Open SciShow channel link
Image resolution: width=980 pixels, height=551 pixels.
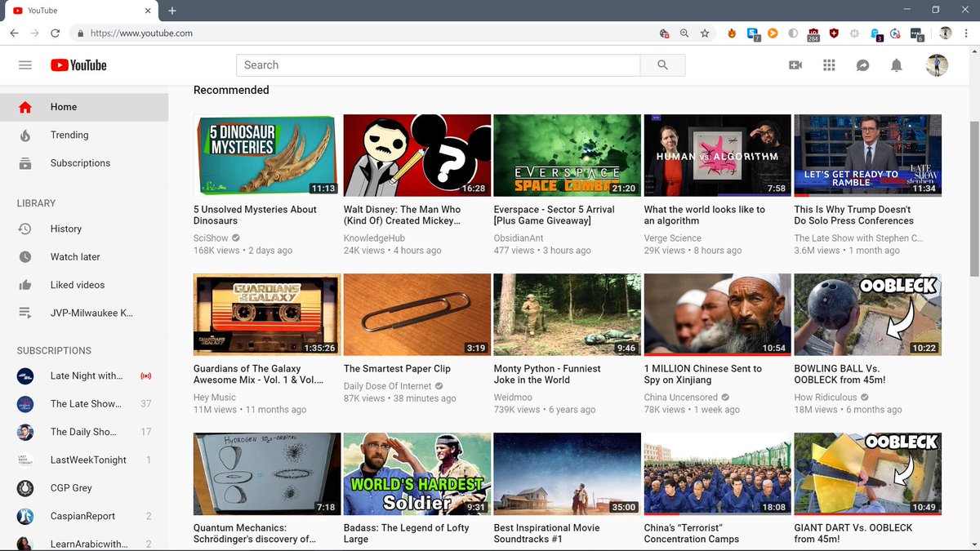point(211,238)
